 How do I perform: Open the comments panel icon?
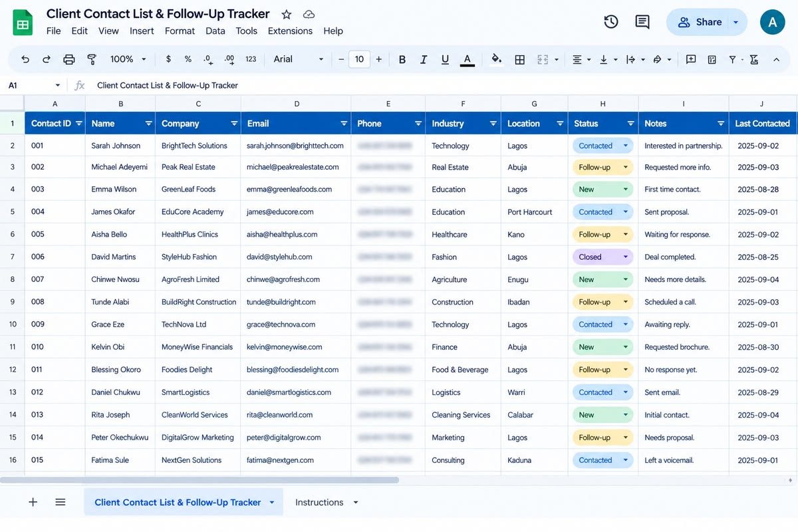click(x=642, y=22)
